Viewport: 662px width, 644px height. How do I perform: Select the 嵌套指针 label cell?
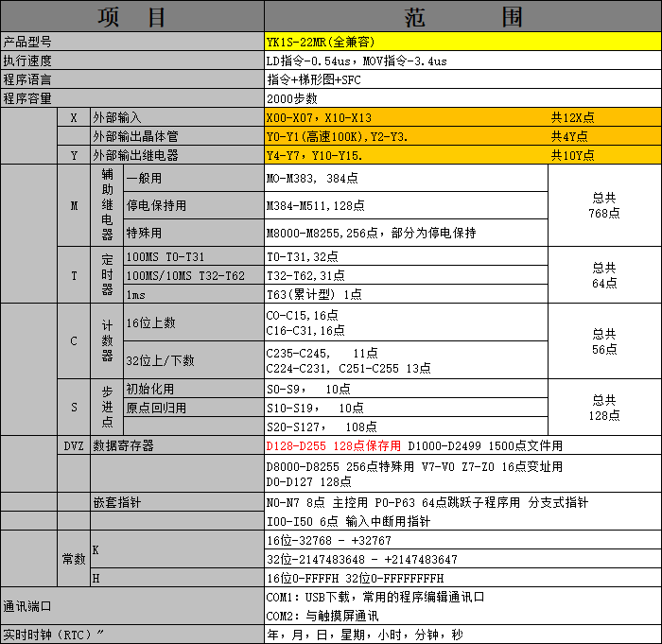pos(177,503)
